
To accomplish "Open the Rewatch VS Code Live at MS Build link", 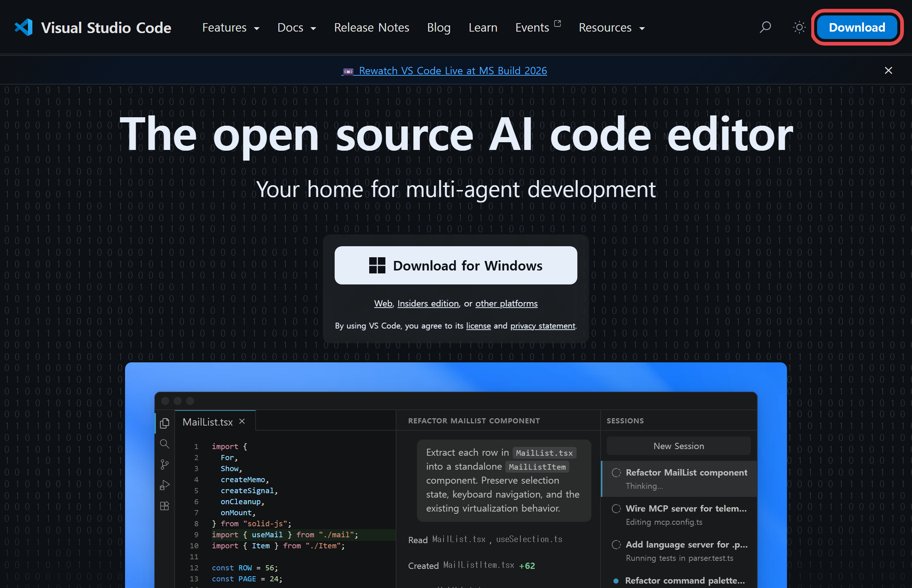I will pyautogui.click(x=444, y=71).
